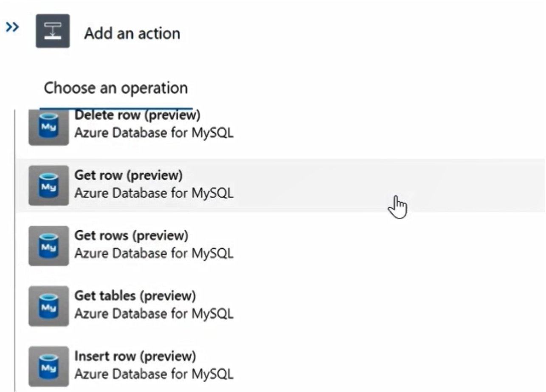Image resolution: width=546 pixels, height=392 pixels.
Task: Click the MySQL icon for Get row
Action: pyautogui.click(x=48, y=185)
